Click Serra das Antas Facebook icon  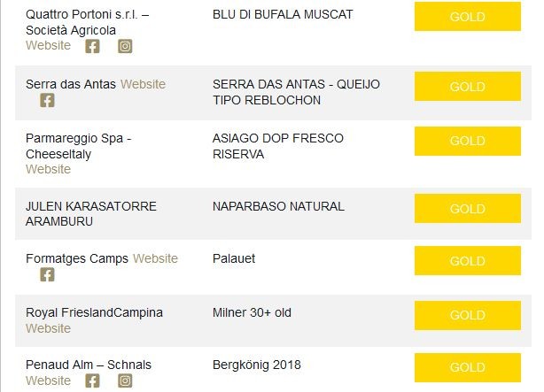click(x=47, y=100)
